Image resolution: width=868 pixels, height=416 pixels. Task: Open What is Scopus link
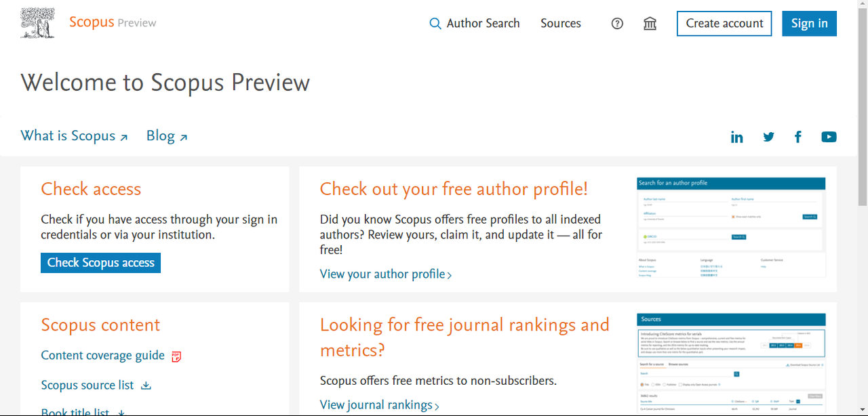pos(74,136)
